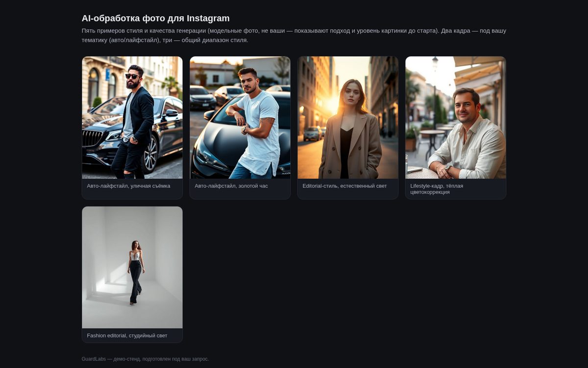The height and width of the screenshot is (368, 588).
Task: Click caption 'Авто-лайфстайл, уличная съёмка'
Action: click(129, 186)
